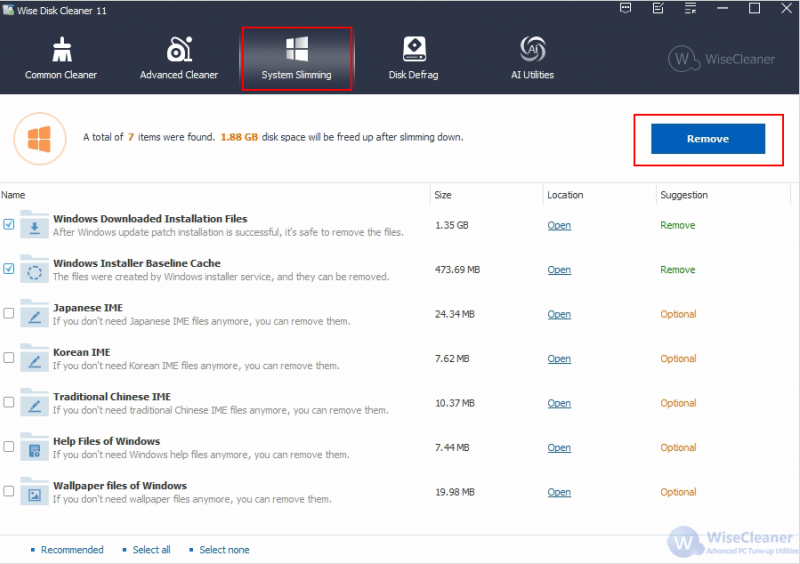The image size is (800, 564).
Task: Uncheck Windows Downloaded Installation Files
Action: click(x=9, y=224)
